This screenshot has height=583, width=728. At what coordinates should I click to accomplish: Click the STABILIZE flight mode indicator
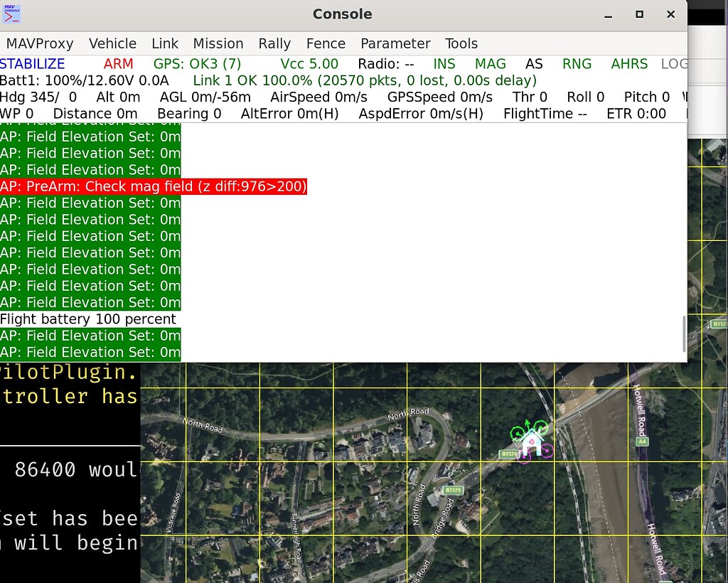33,63
